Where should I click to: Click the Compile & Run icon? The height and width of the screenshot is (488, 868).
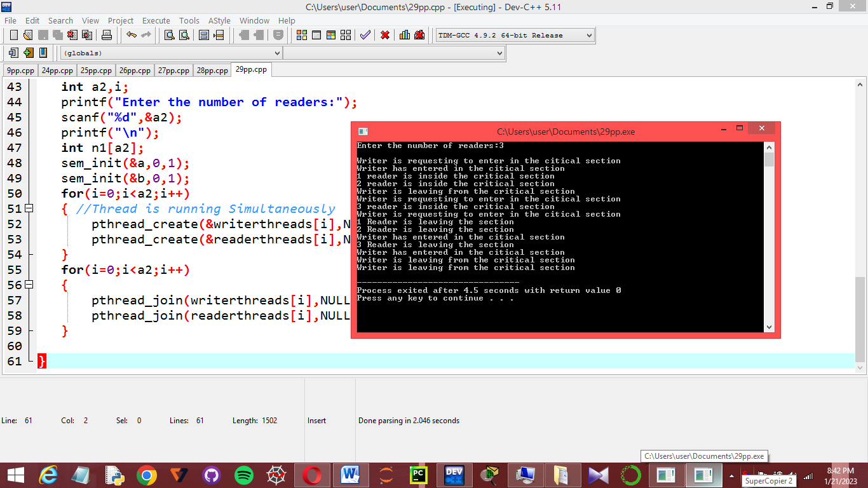pyautogui.click(x=330, y=35)
